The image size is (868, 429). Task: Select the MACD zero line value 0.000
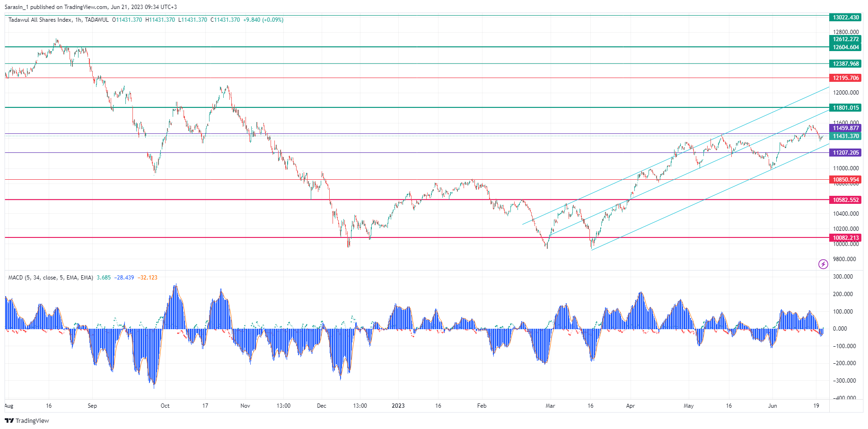click(x=840, y=329)
